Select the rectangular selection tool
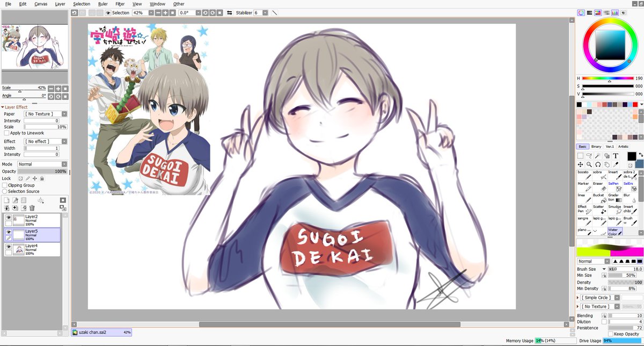Screen dimensions: 644x346 click(x=580, y=156)
